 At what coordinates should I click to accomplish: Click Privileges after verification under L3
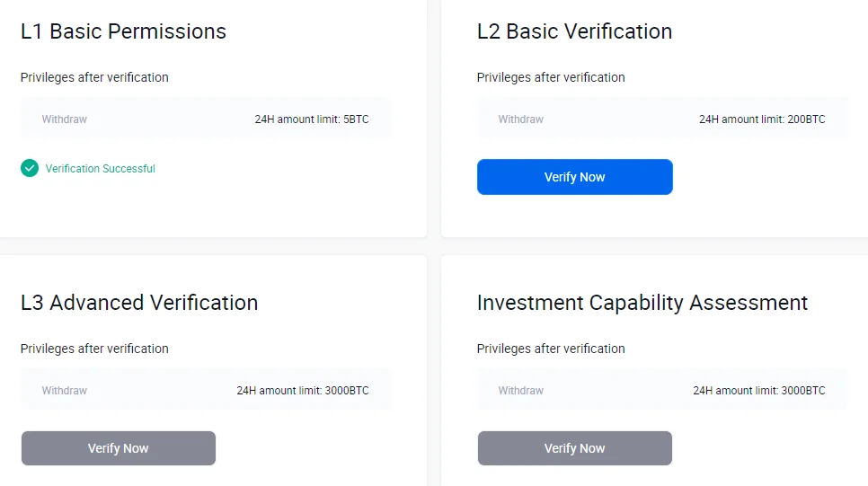click(x=94, y=349)
